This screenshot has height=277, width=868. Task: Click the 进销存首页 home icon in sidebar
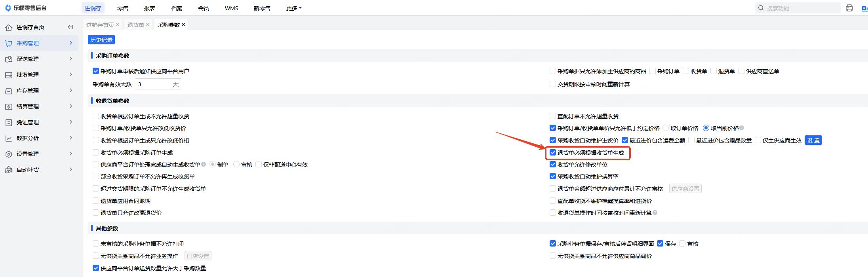pyautogui.click(x=9, y=27)
